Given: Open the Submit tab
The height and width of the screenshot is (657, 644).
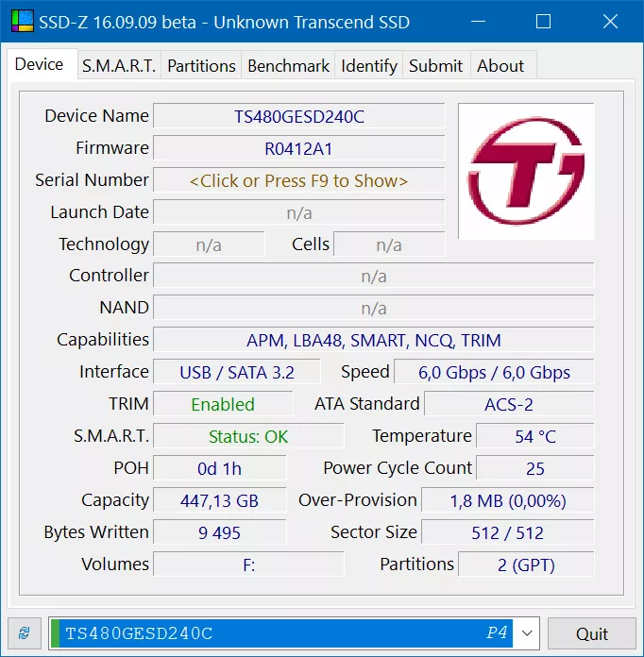Looking at the screenshot, I should [x=436, y=66].
